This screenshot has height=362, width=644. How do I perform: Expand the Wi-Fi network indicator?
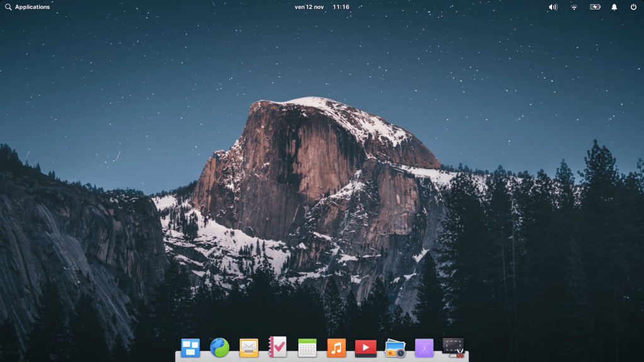(x=574, y=7)
